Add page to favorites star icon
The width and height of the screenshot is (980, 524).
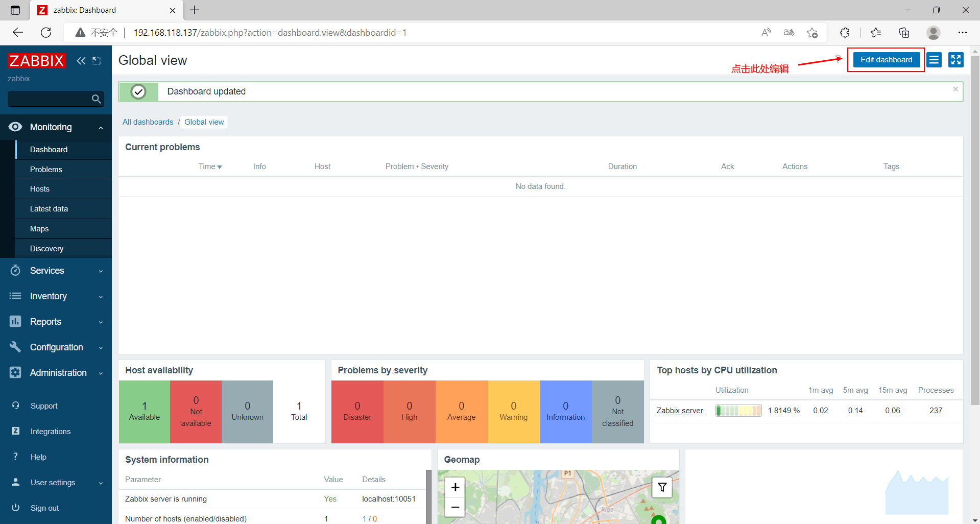click(812, 33)
